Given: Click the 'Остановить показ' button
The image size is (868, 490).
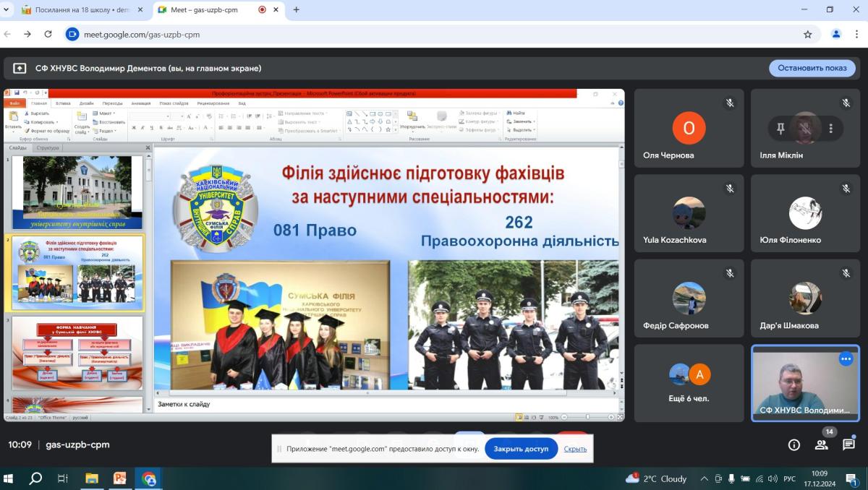Looking at the screenshot, I should 812,68.
